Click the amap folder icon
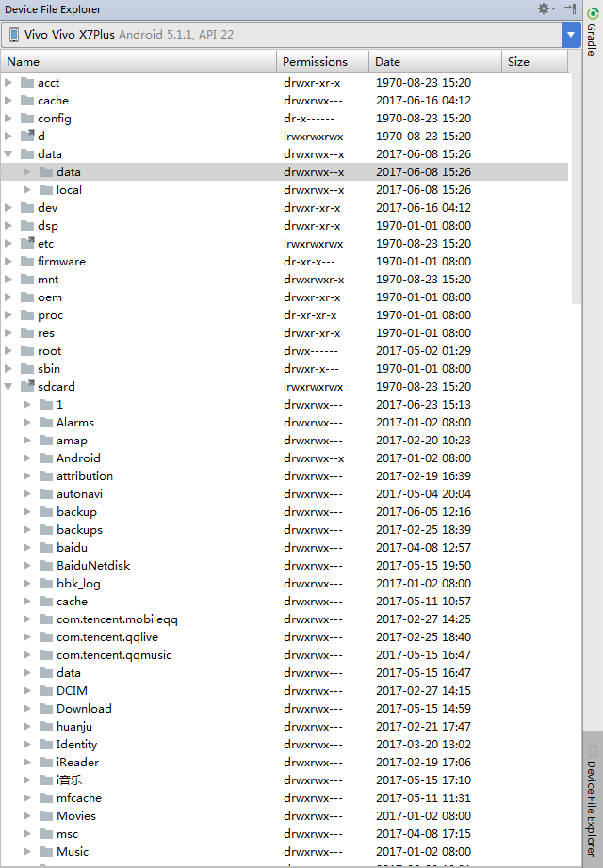The image size is (603, 868). click(46, 440)
